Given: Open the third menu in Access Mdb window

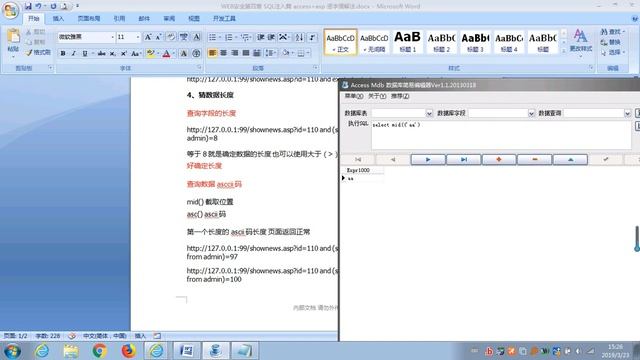Looking at the screenshot, I should [x=400, y=96].
